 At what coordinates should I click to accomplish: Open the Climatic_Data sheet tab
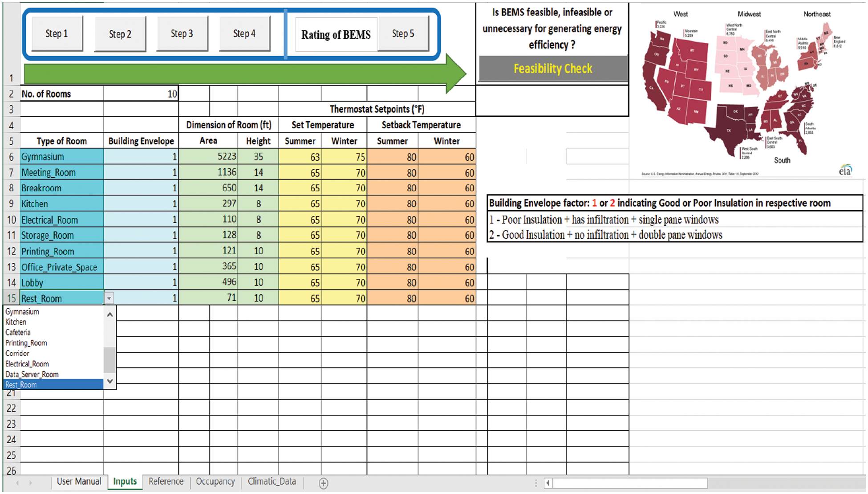tap(272, 482)
